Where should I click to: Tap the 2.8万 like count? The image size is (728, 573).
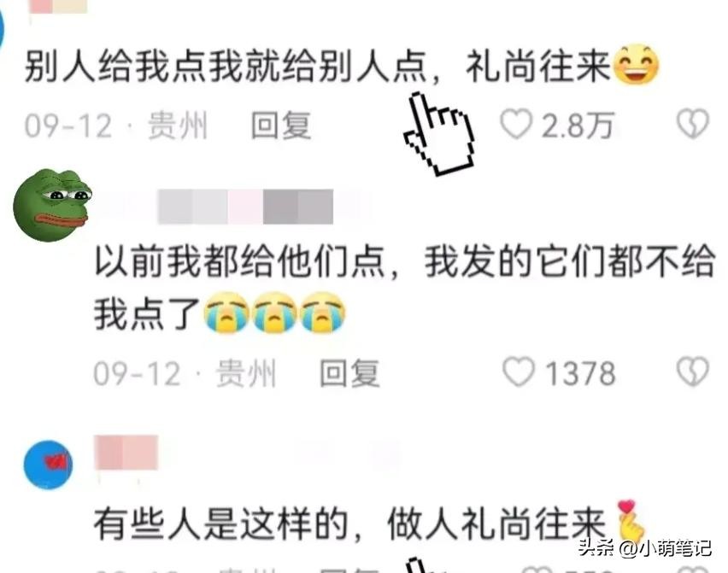(x=578, y=126)
